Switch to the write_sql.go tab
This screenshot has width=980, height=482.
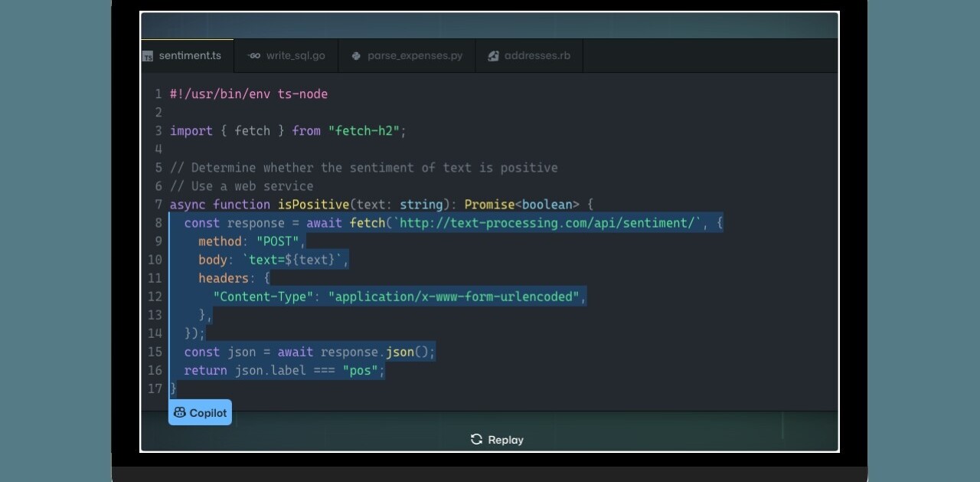(x=295, y=56)
